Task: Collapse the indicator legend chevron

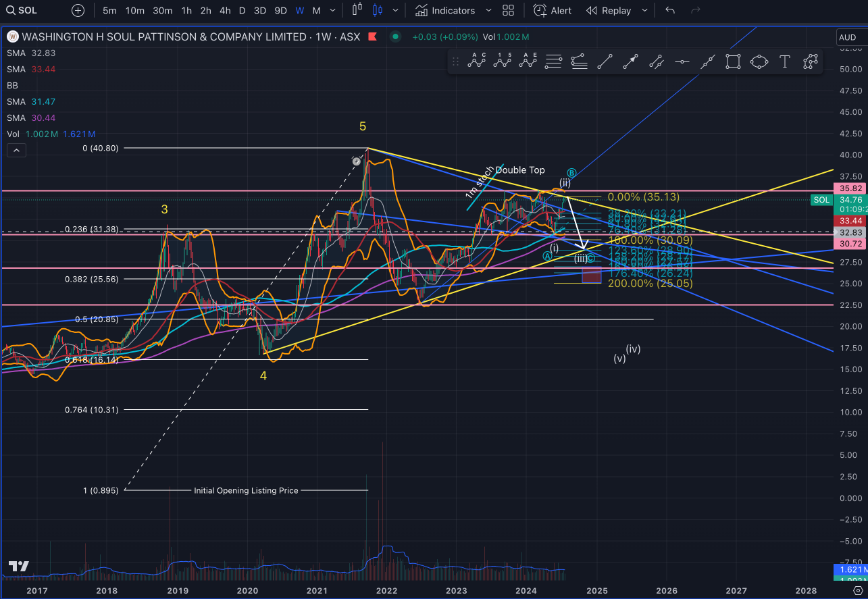Action: click(x=16, y=151)
